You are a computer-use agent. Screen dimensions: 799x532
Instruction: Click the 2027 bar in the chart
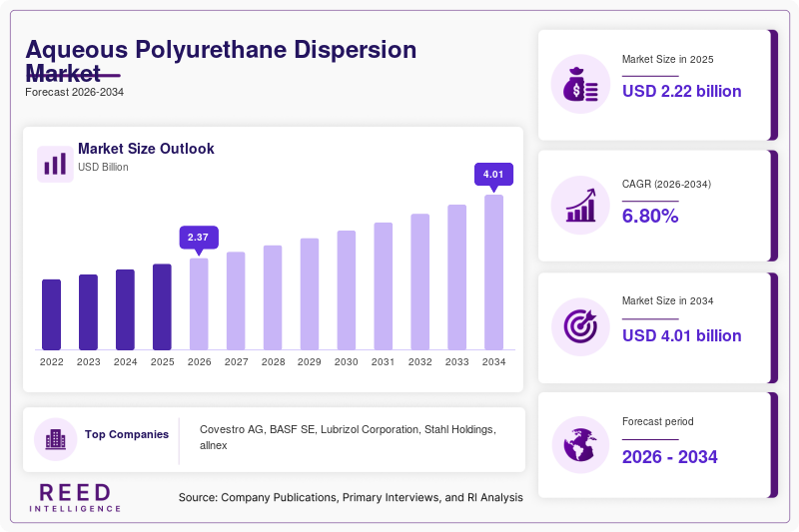pyautogui.click(x=236, y=300)
